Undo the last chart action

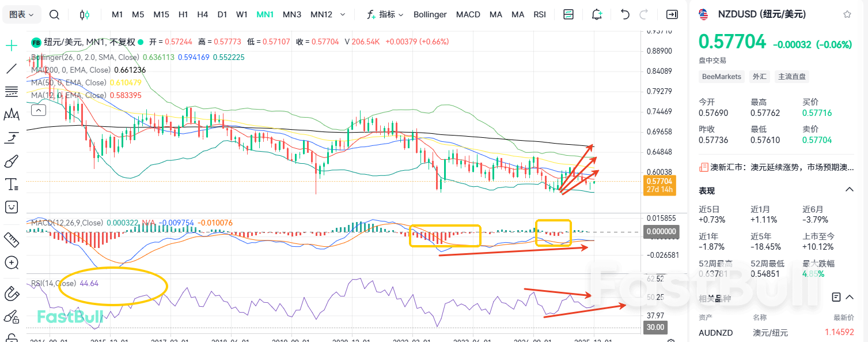coord(624,14)
